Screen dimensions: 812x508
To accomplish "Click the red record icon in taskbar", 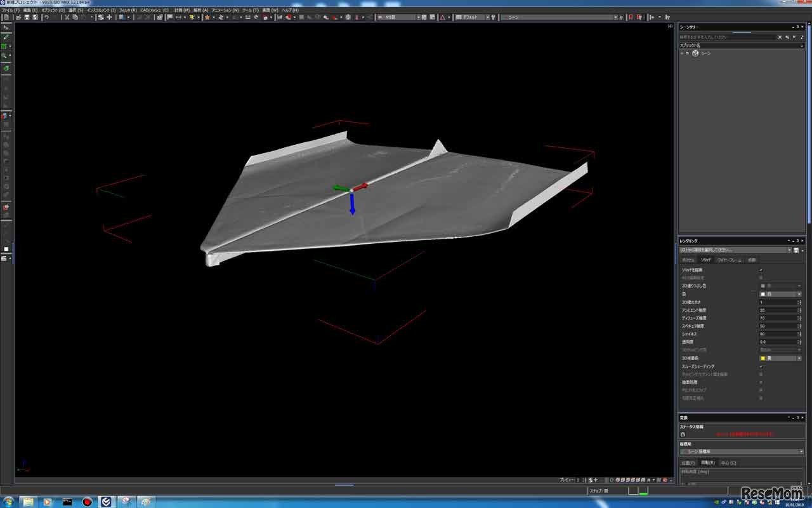I will tap(87, 502).
